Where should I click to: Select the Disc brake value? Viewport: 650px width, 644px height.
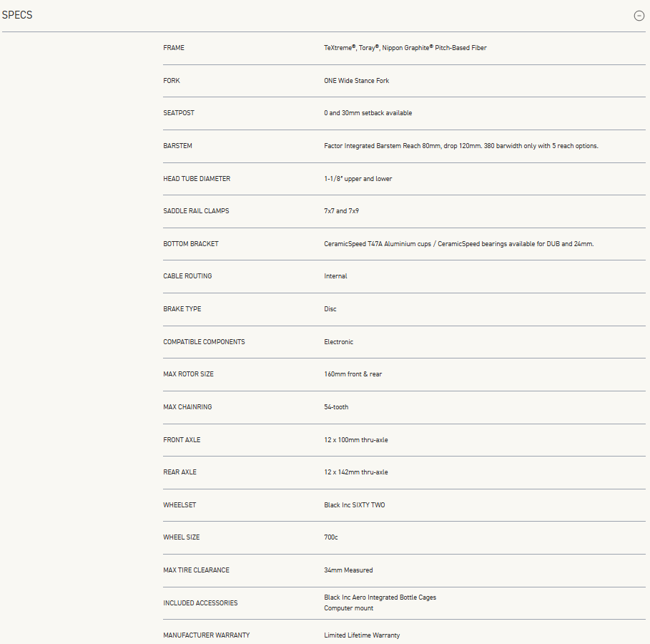[x=330, y=308]
